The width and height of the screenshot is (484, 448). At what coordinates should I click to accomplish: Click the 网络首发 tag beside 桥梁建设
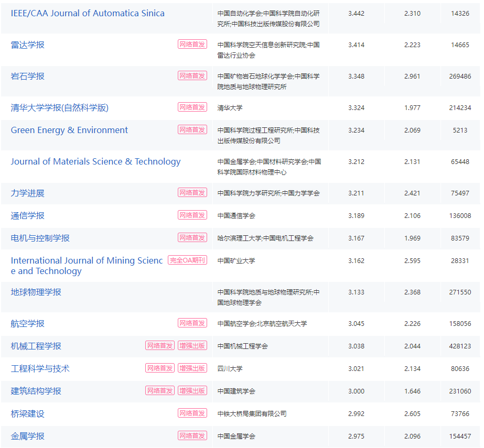(x=192, y=413)
